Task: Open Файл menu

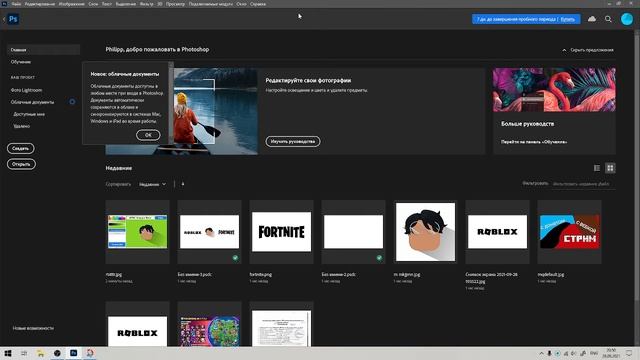Action: pos(16,4)
